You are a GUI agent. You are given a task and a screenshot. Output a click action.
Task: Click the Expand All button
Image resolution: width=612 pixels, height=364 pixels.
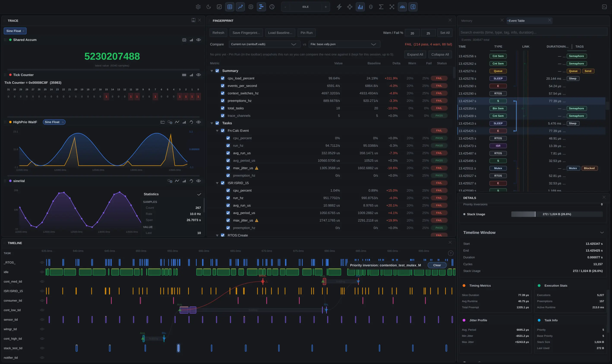415,54
